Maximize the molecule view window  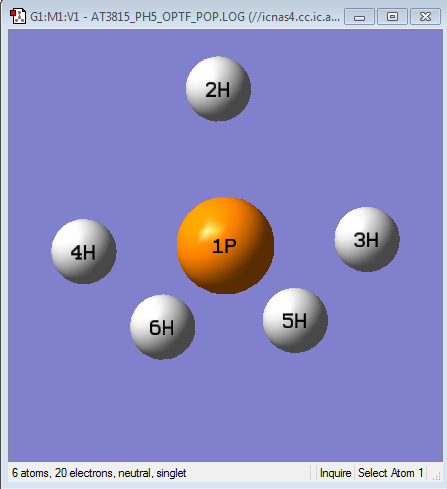[x=392, y=17]
